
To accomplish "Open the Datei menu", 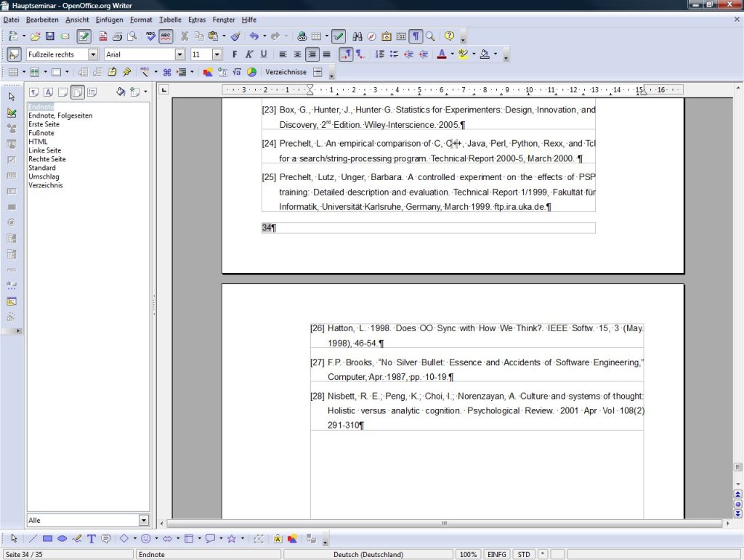I will click(x=11, y=20).
